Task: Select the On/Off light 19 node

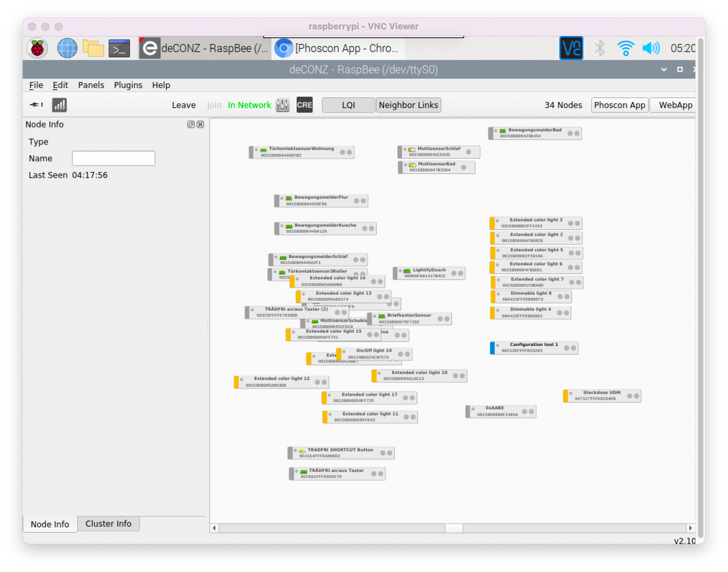Action: point(374,354)
